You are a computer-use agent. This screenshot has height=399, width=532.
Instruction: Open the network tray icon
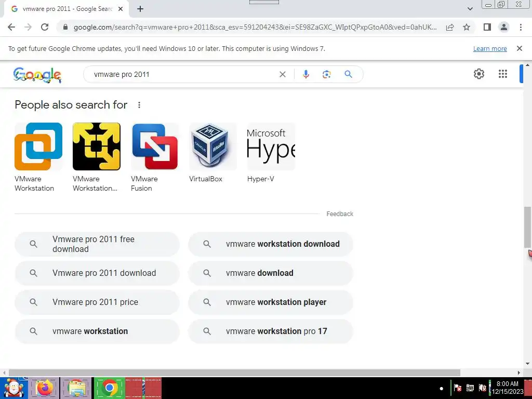[470, 388]
